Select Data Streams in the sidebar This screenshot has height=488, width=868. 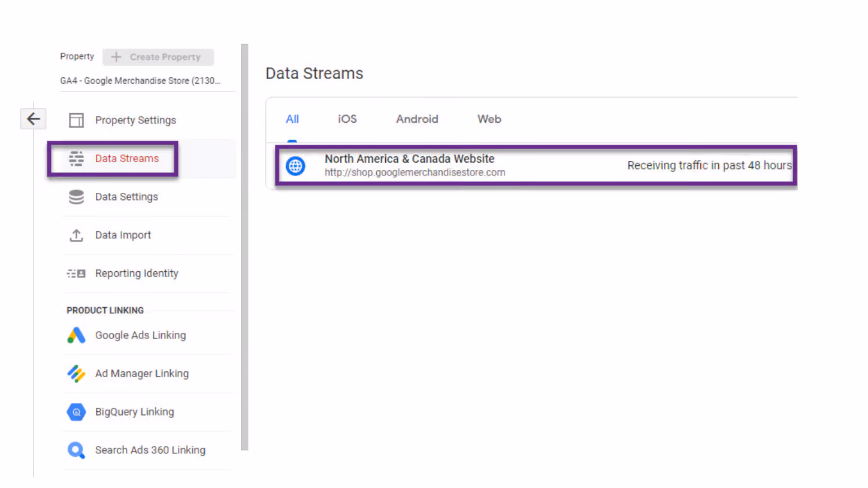tap(127, 159)
